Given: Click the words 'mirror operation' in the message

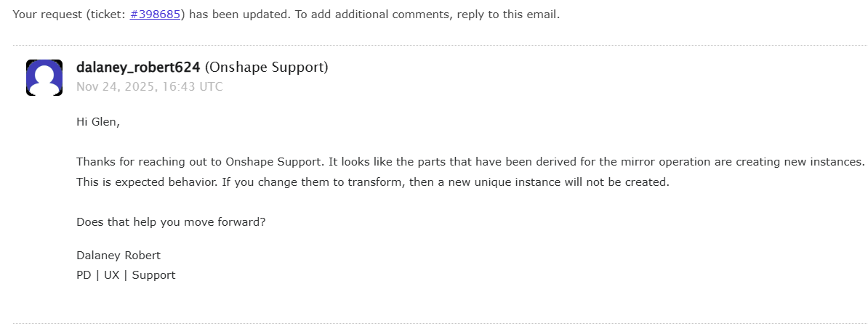Looking at the screenshot, I should [647, 162].
